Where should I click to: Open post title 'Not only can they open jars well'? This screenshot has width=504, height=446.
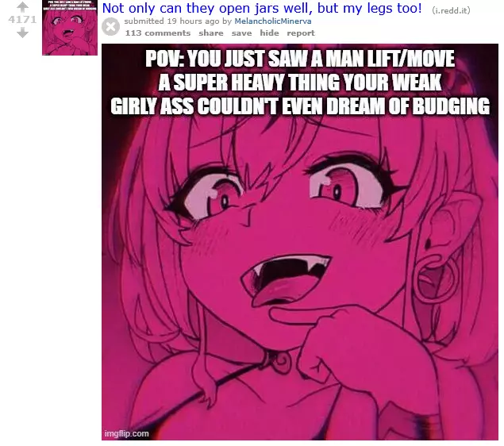(x=262, y=8)
